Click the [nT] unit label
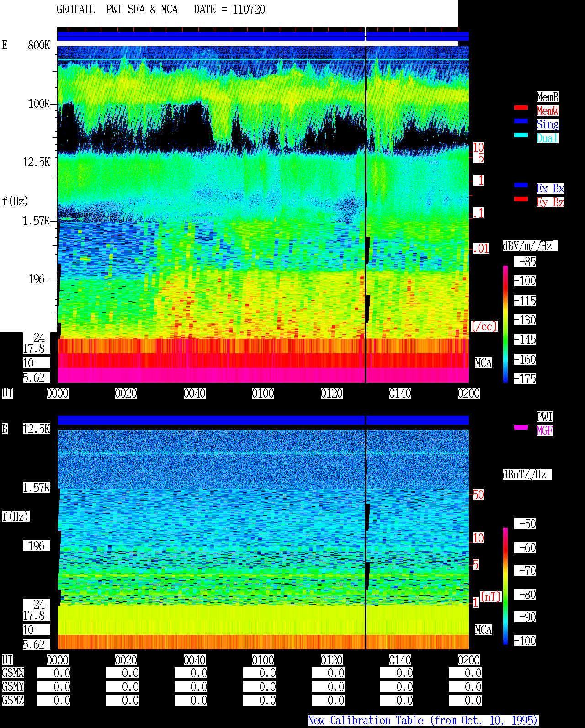This screenshot has height=728, width=585. coord(491,597)
